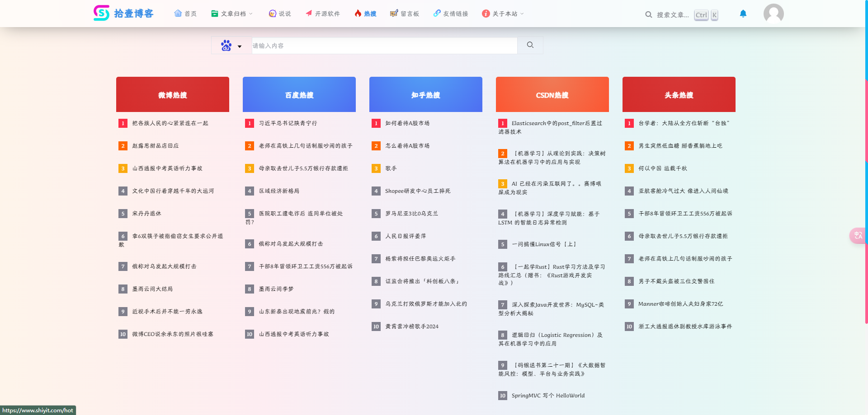Screen dimensions: 868x415
Task: Go to 开源软件 page
Action: [322, 14]
